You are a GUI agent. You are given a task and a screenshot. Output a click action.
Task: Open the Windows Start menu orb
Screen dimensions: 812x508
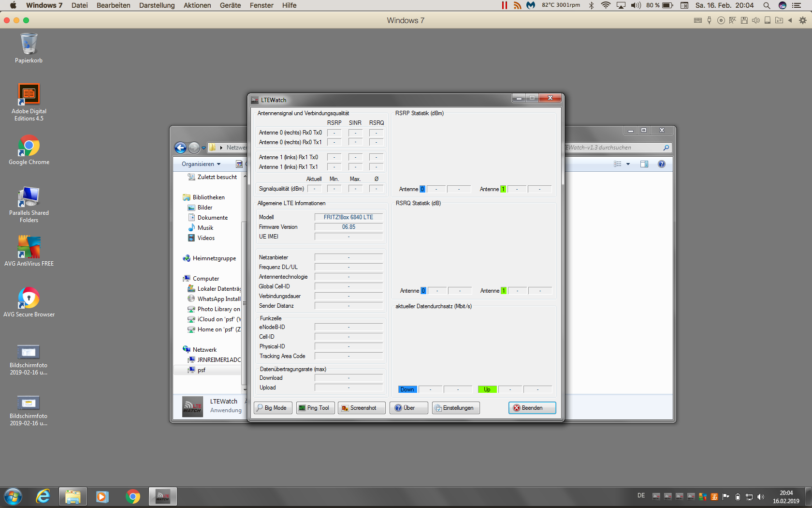tap(13, 497)
